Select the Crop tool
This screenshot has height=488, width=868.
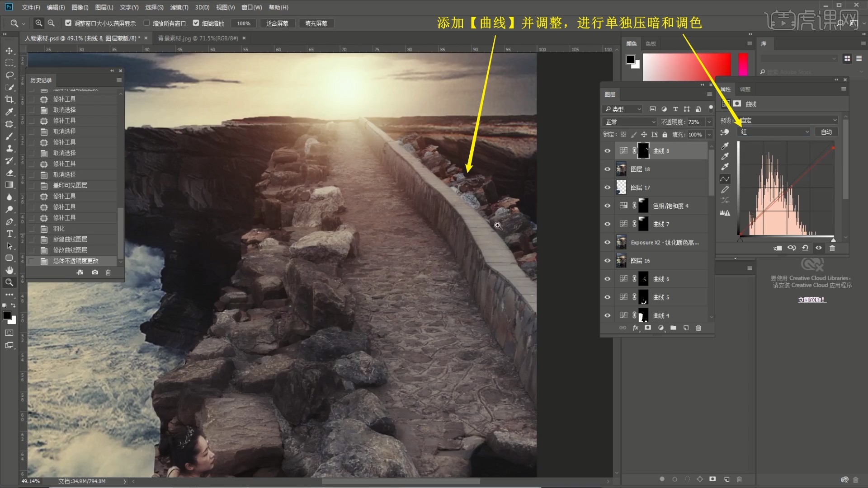[9, 99]
